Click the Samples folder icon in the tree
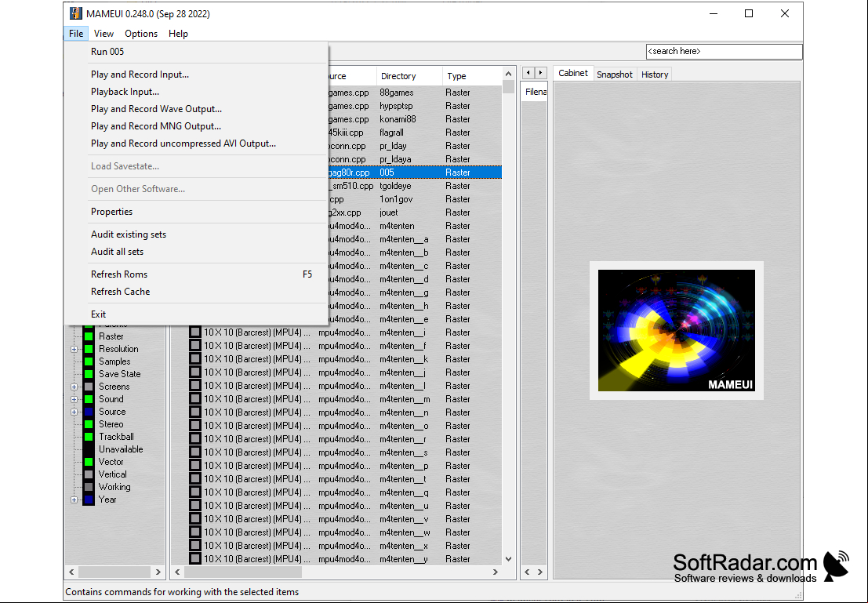The width and height of the screenshot is (868, 603). [89, 361]
